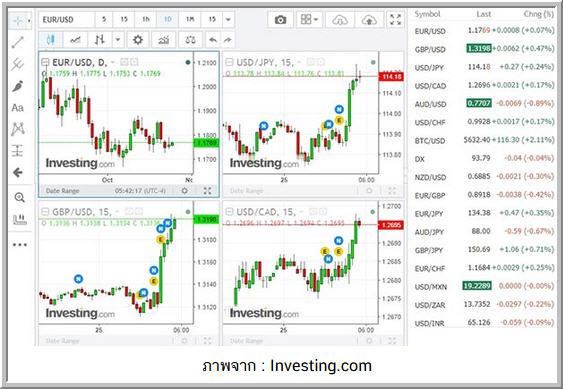Click the compare symbols scale icon

(190, 40)
